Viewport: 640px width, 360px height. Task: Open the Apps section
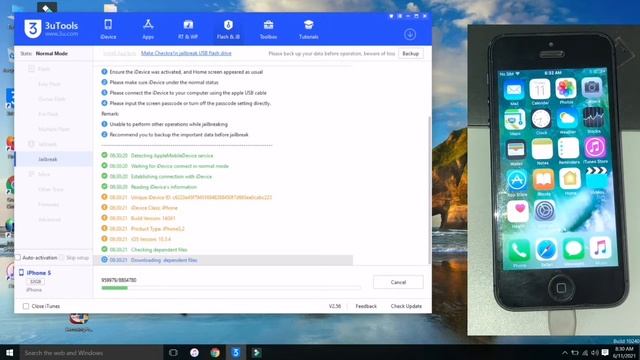tap(148, 29)
